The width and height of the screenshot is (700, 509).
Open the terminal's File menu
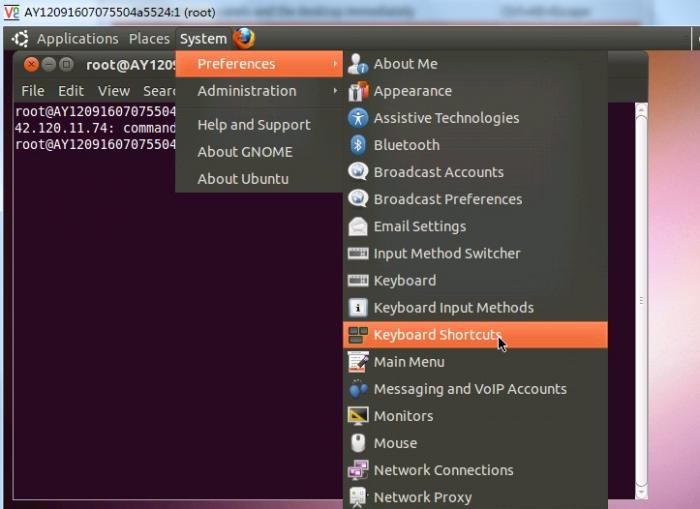point(32,91)
